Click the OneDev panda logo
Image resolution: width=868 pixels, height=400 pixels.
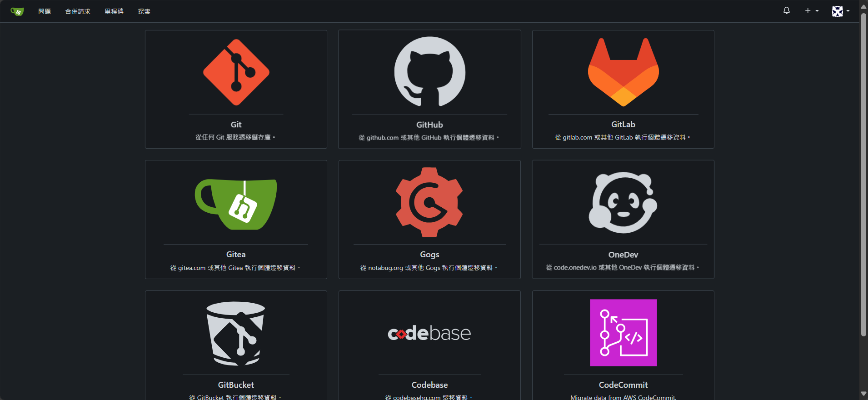(x=623, y=203)
